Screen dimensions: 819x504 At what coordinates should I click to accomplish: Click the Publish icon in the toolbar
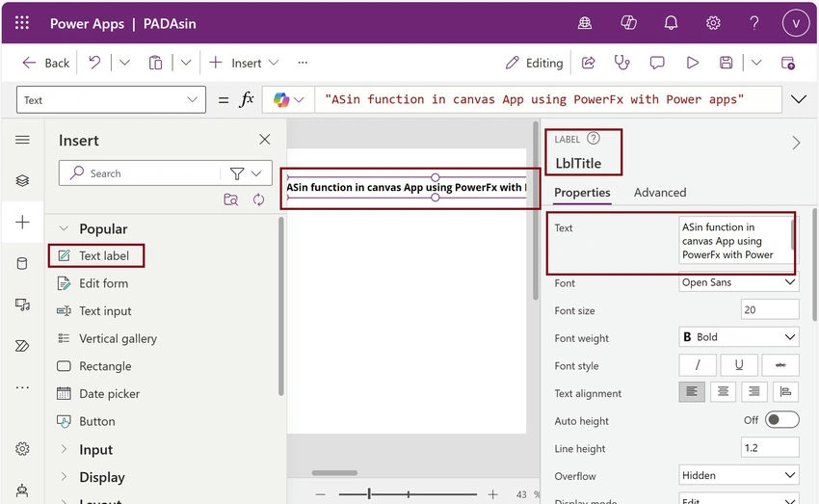click(x=787, y=63)
